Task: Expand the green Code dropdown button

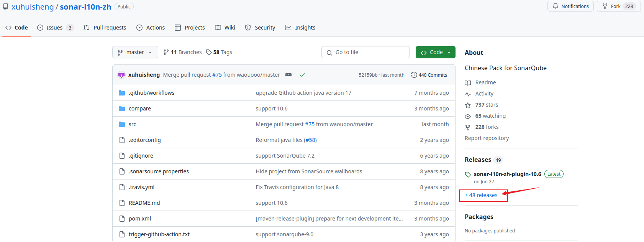Action: point(436,52)
